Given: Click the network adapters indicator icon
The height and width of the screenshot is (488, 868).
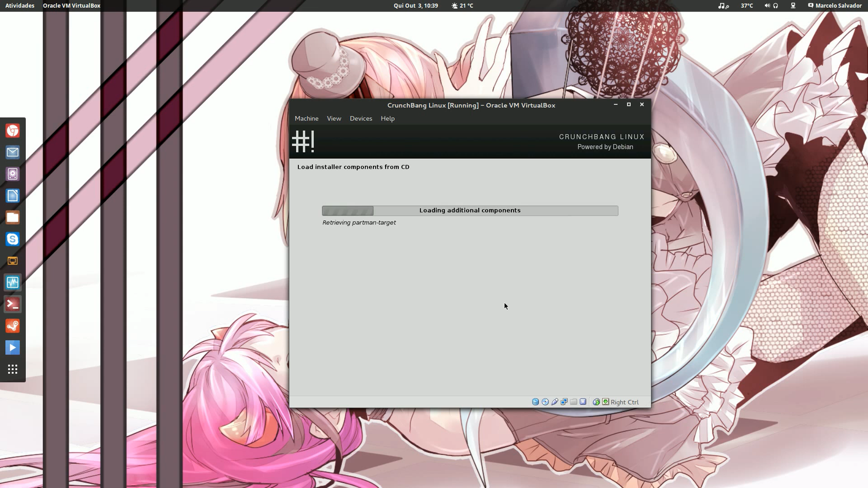Looking at the screenshot, I should [x=564, y=402].
